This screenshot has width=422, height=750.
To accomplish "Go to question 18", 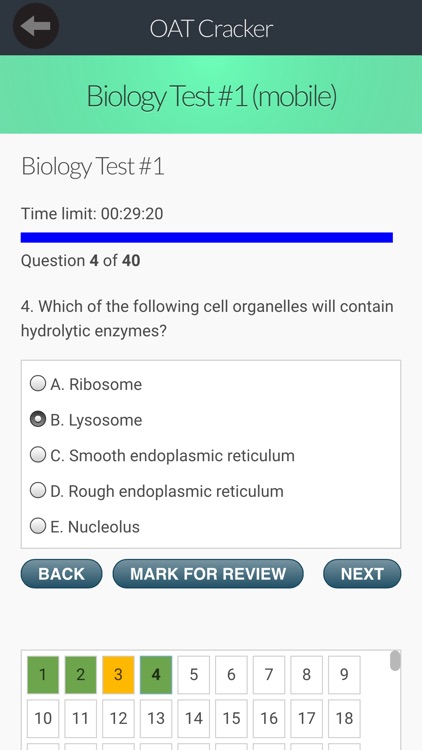I will click(x=344, y=718).
